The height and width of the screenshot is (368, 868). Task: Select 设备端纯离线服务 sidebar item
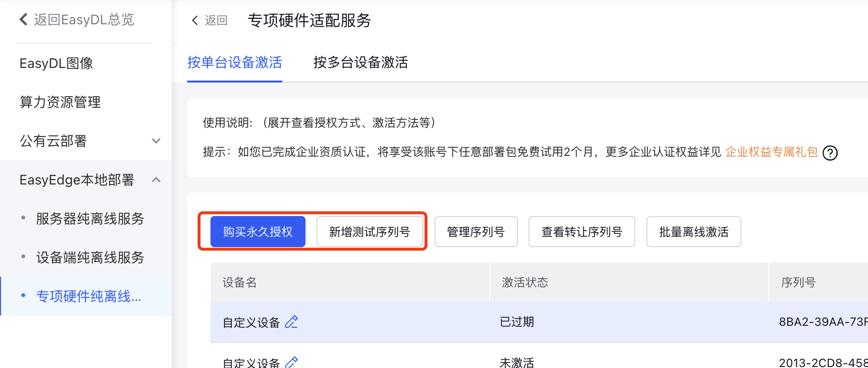pos(90,257)
